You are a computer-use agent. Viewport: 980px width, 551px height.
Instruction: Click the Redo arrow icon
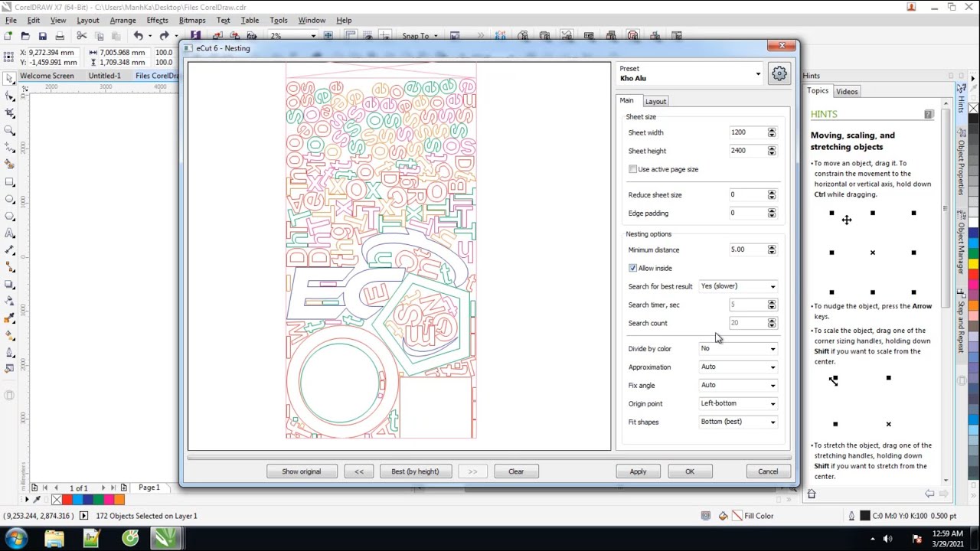164,36
